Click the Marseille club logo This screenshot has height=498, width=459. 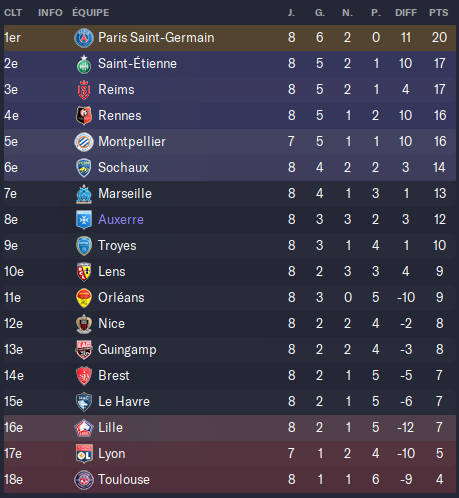click(x=84, y=194)
